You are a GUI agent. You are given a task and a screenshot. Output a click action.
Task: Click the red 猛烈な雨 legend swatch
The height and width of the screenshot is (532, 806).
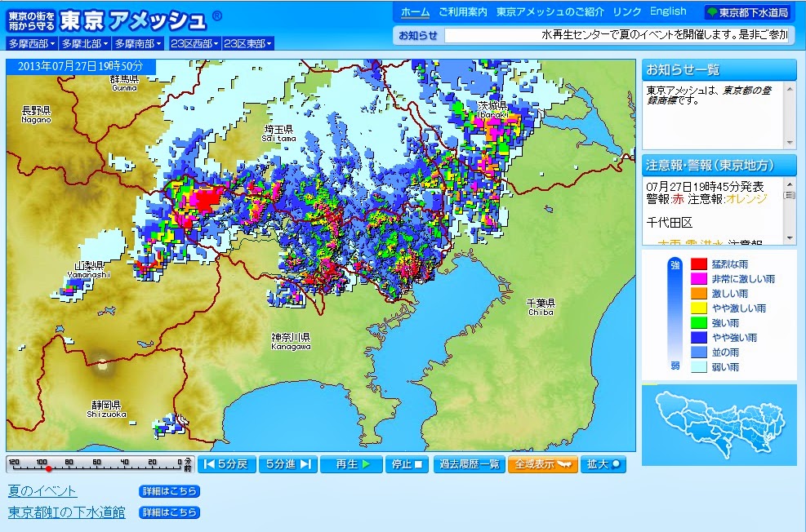click(698, 264)
